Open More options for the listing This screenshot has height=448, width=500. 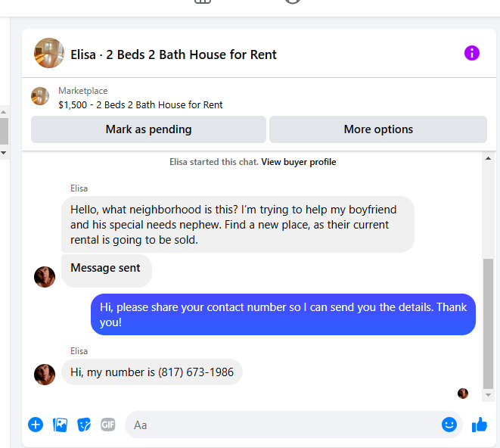pos(378,129)
